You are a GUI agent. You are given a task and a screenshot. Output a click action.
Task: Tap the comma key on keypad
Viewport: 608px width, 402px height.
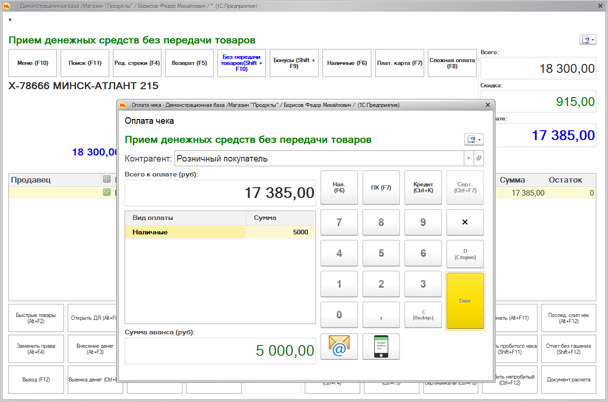[x=381, y=315]
